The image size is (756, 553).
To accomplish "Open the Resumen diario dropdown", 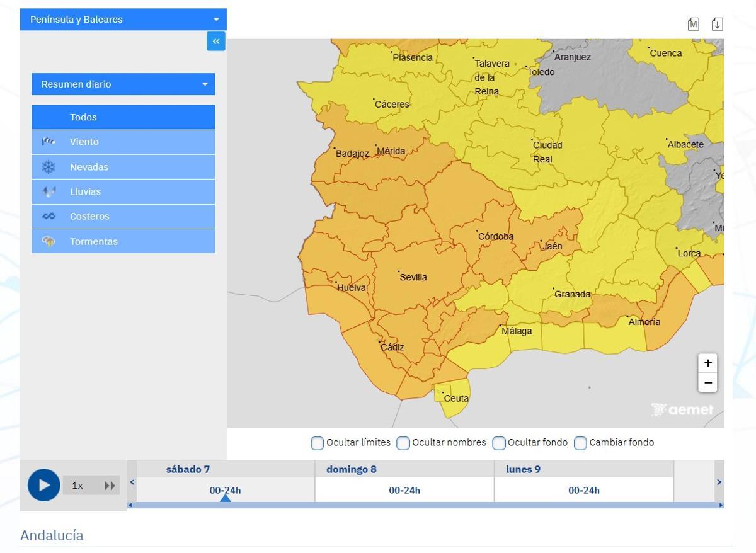I will [x=123, y=84].
